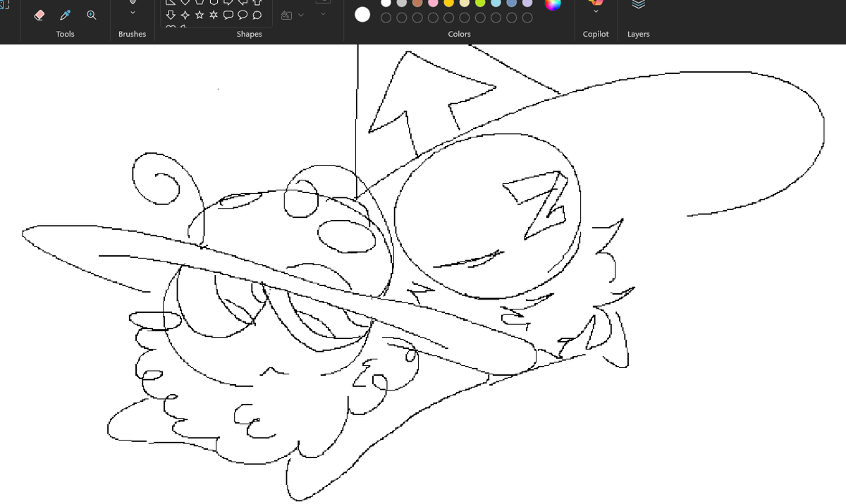Pick the light gray palette swatch
Viewport: 846px width, 504px height.
click(401, 3)
